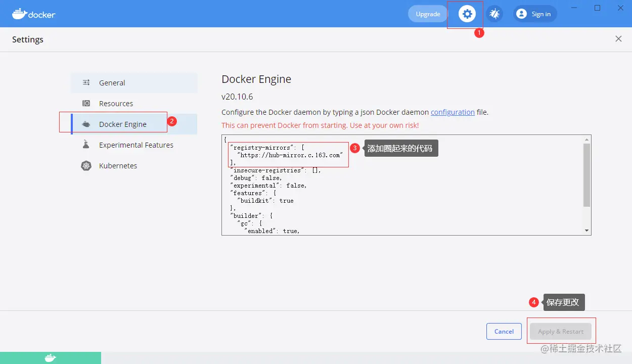This screenshot has width=632, height=364.
Task: Click the "features" line in editor
Action: coord(253,193)
